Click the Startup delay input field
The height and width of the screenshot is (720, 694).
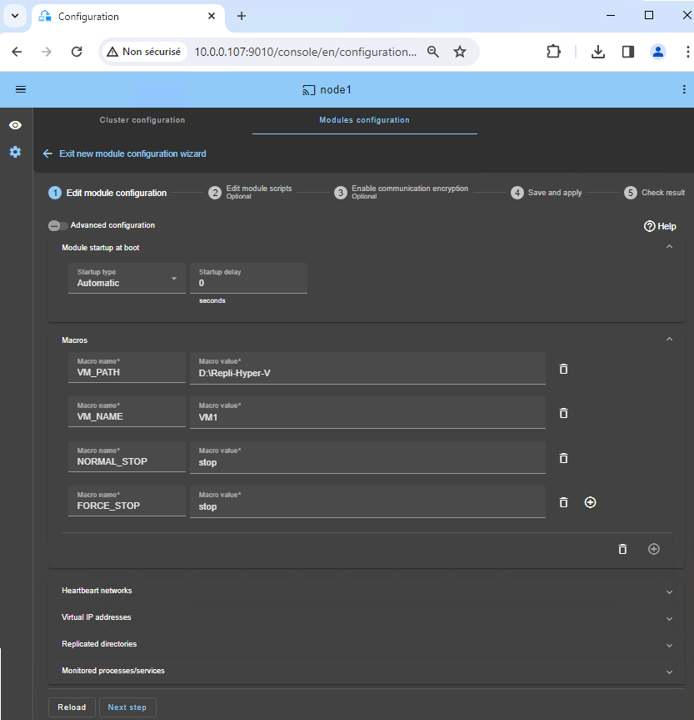248,283
